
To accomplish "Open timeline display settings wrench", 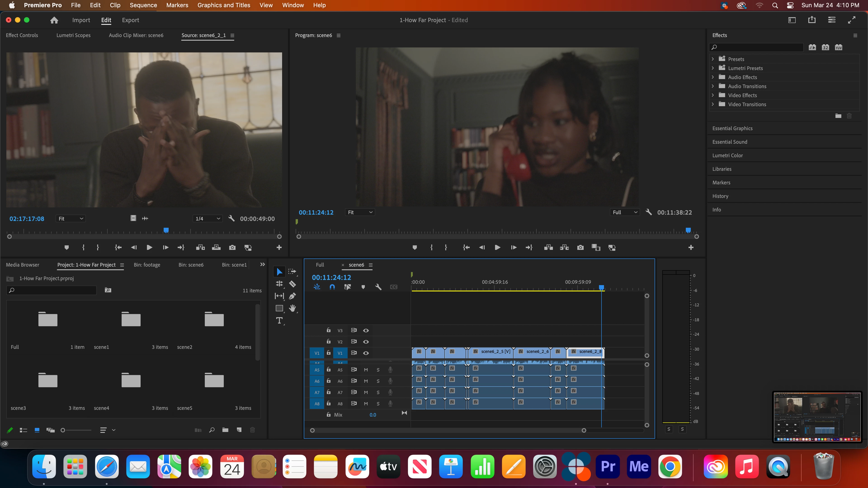I will click(x=378, y=287).
